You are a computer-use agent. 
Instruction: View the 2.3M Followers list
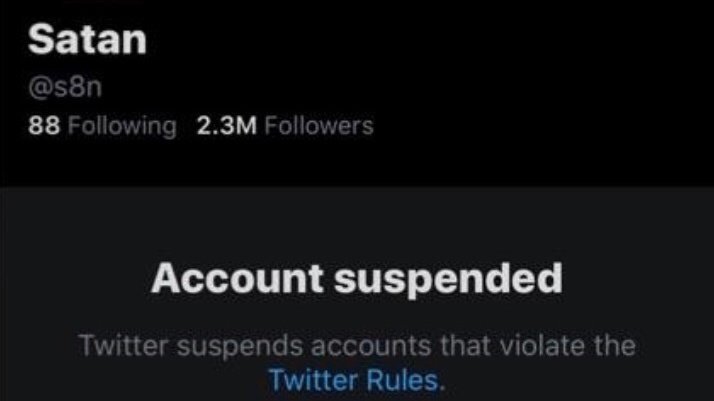click(286, 126)
